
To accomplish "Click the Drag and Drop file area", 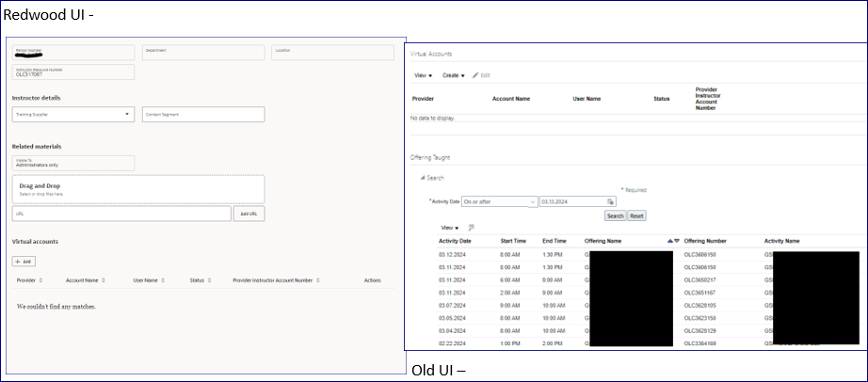I will [x=138, y=189].
